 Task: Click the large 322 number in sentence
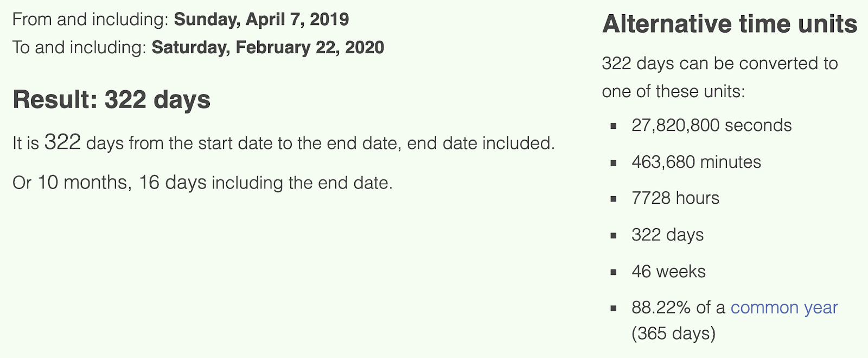pos(62,142)
